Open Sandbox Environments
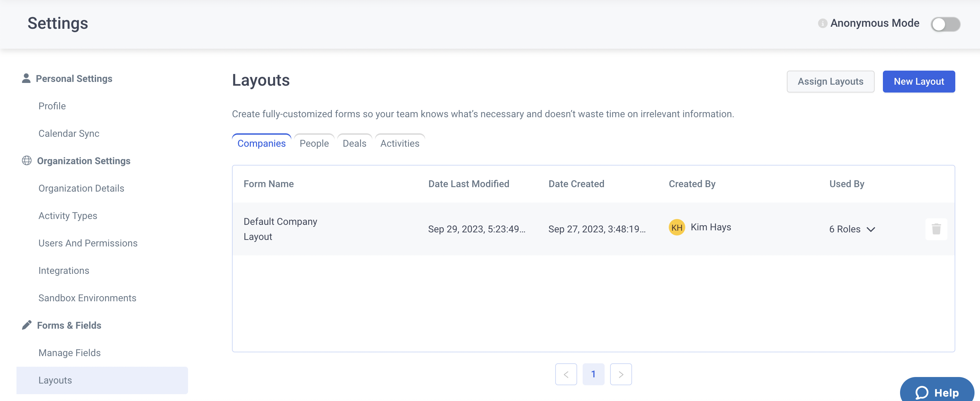The width and height of the screenshot is (980, 401). pos(87,297)
